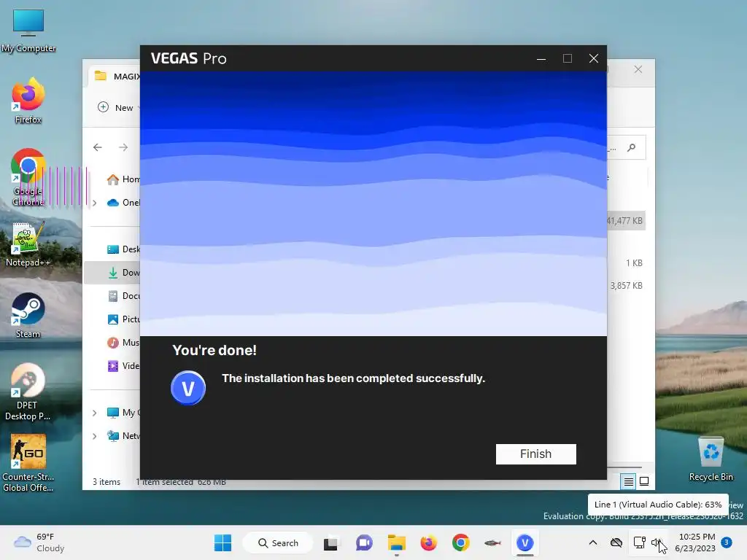
Task: Select OneDrive in File Explorer sidebar
Action: 123,203
